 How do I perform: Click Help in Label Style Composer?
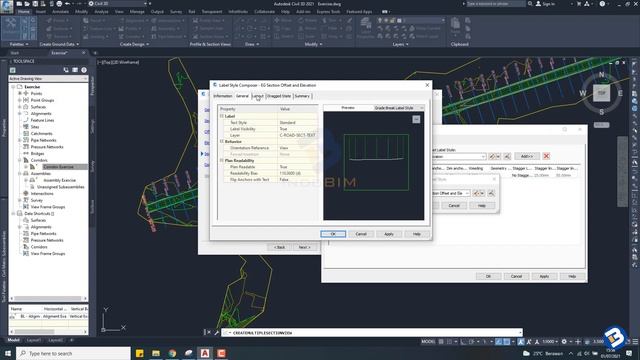pos(416,234)
